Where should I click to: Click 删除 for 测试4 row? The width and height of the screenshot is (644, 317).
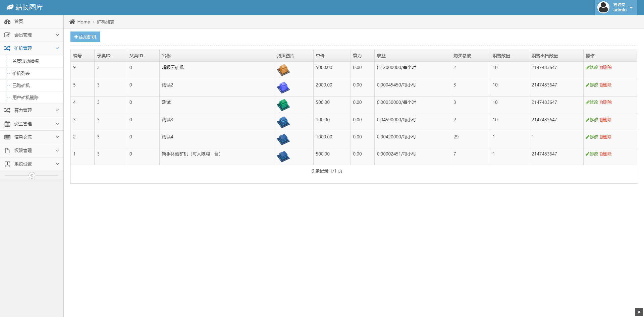(x=606, y=137)
